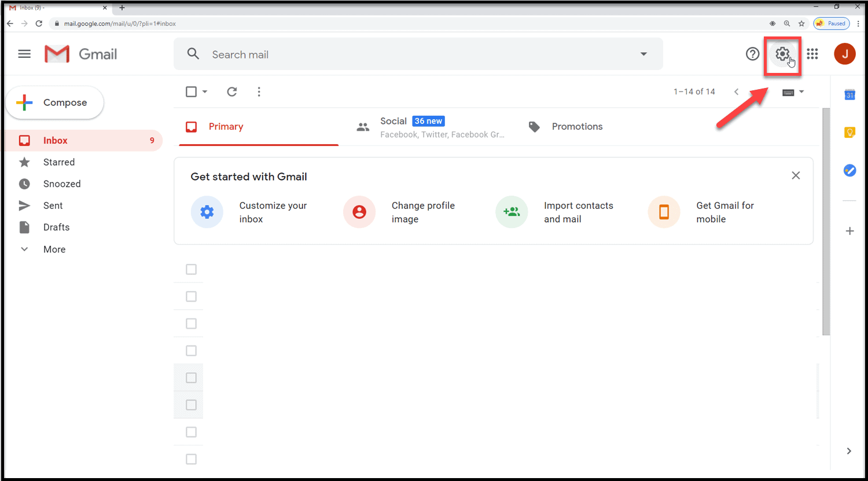Tick the second email row checkbox
The height and width of the screenshot is (481, 868).
click(191, 296)
